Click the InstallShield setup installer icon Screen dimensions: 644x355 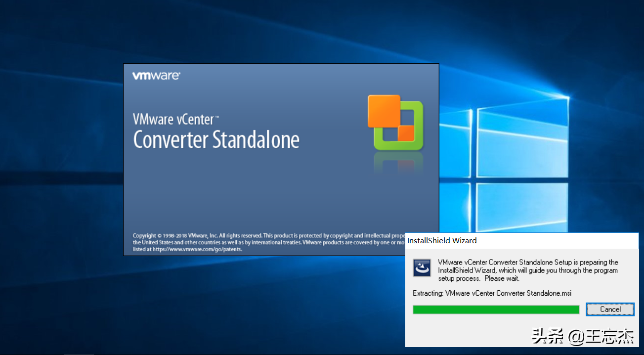click(x=422, y=267)
